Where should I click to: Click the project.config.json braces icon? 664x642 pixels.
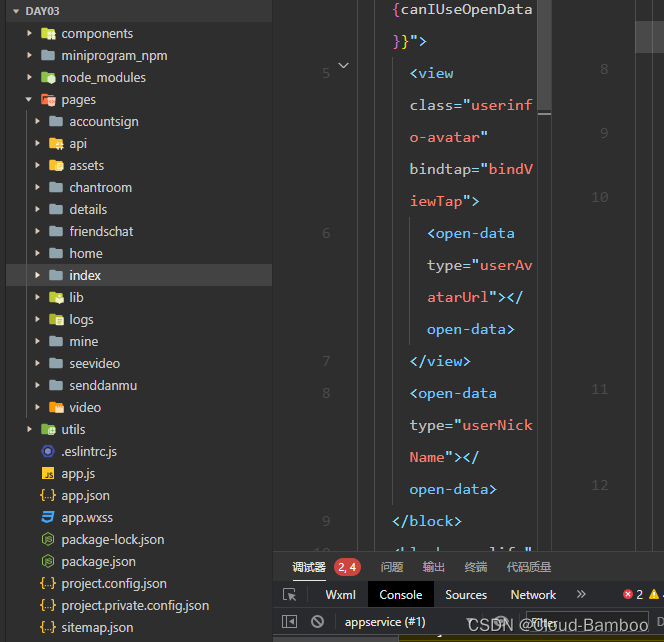click(x=48, y=583)
